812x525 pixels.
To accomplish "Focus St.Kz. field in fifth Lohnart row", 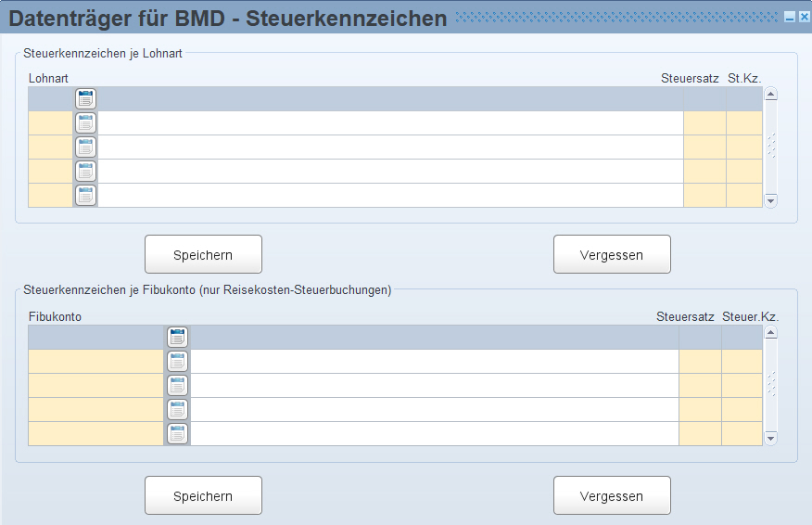I will [x=744, y=196].
